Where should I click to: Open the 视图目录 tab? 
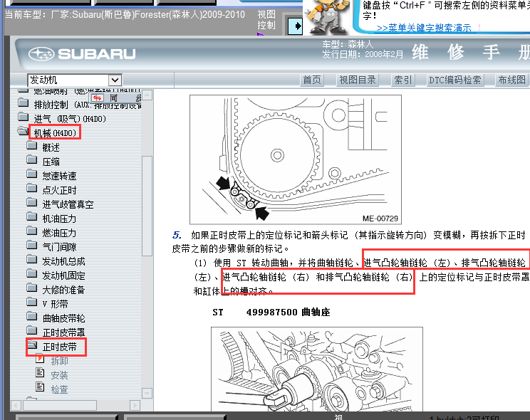click(x=358, y=80)
